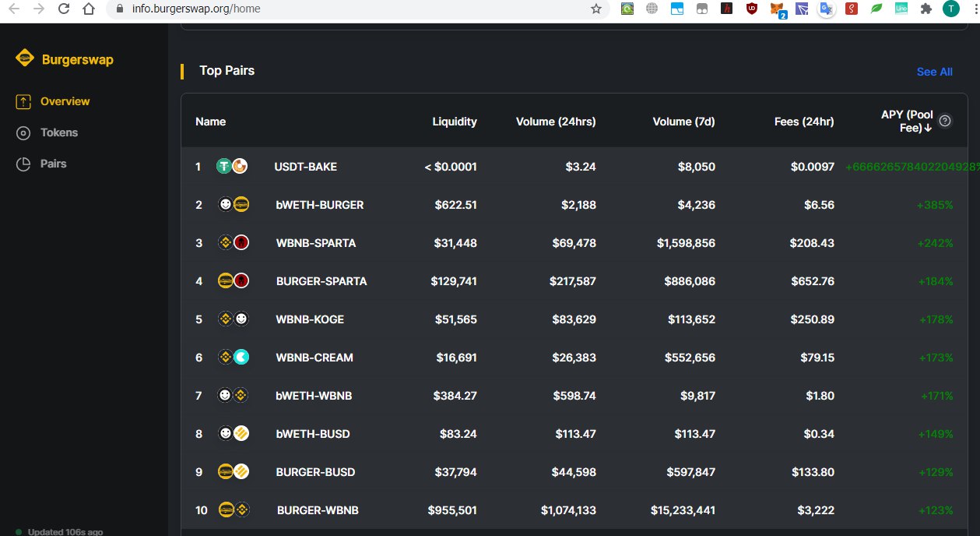Image resolution: width=980 pixels, height=536 pixels.
Task: Click the WBNB-KOGE token pair icon
Action: pyautogui.click(x=234, y=319)
